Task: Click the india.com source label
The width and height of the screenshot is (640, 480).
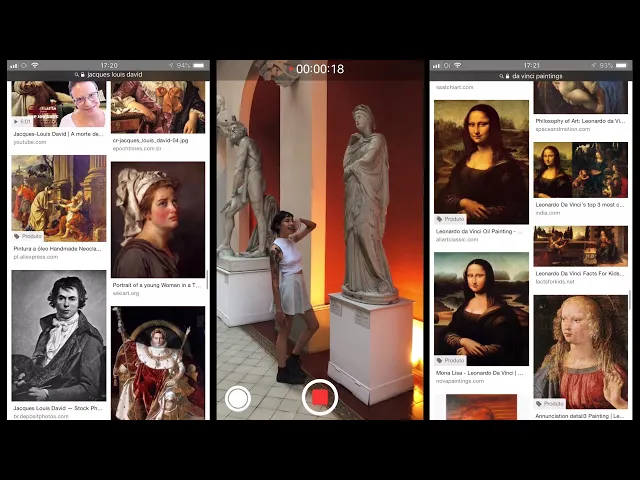Action: [548, 213]
